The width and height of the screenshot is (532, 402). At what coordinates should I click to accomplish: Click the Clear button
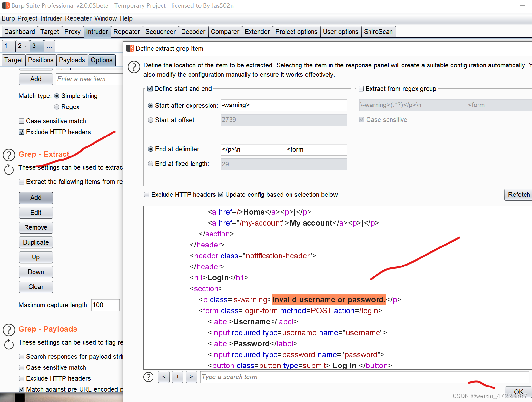pos(36,287)
